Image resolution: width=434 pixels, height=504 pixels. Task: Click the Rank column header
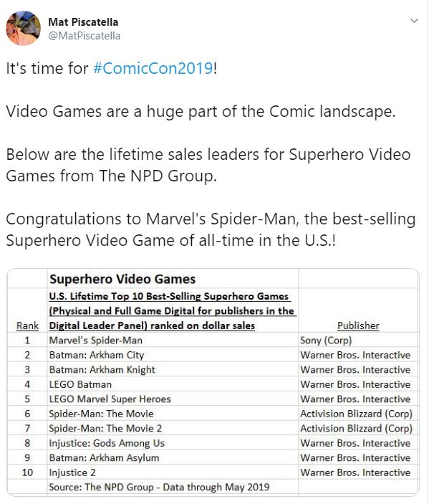coord(27,325)
